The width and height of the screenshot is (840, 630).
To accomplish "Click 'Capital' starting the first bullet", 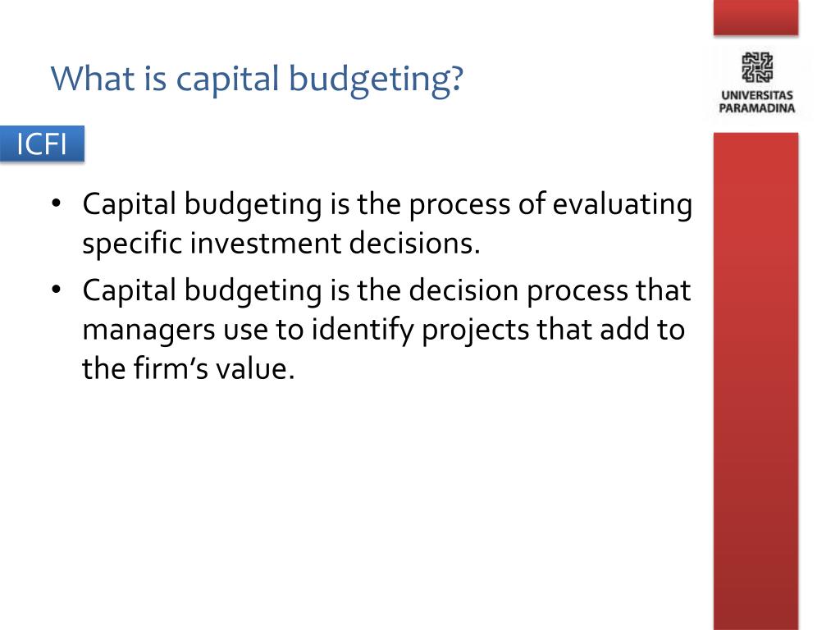I will point(129,205).
